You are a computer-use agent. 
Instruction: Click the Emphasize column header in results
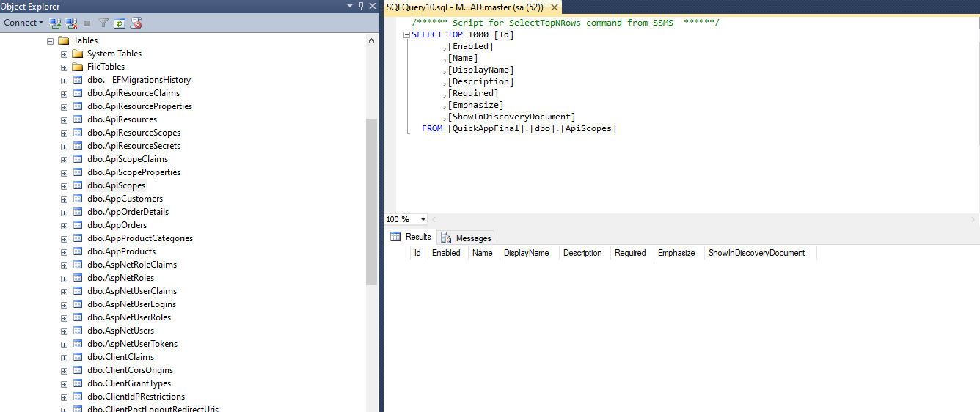679,253
